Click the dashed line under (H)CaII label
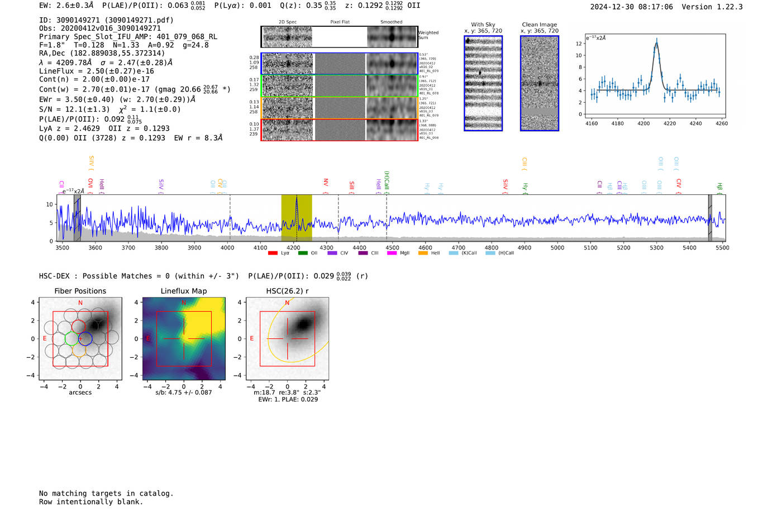This screenshot has height=532, width=782. (x=387, y=218)
